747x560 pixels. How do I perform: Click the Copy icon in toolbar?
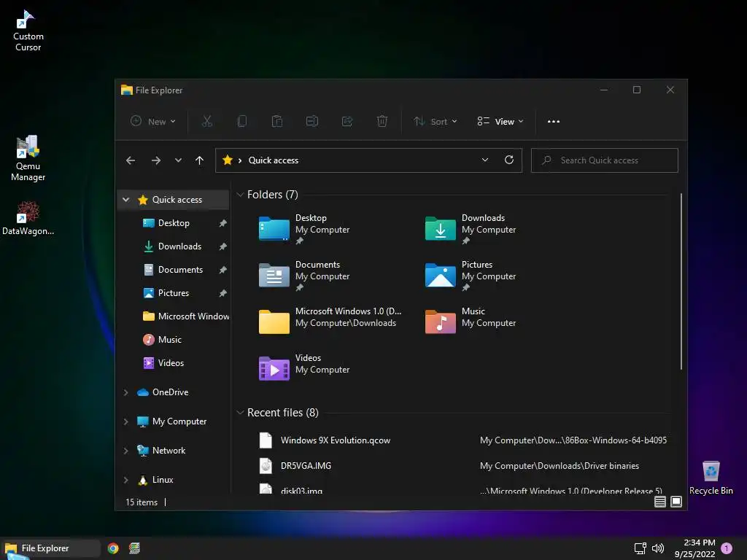pyautogui.click(x=242, y=122)
